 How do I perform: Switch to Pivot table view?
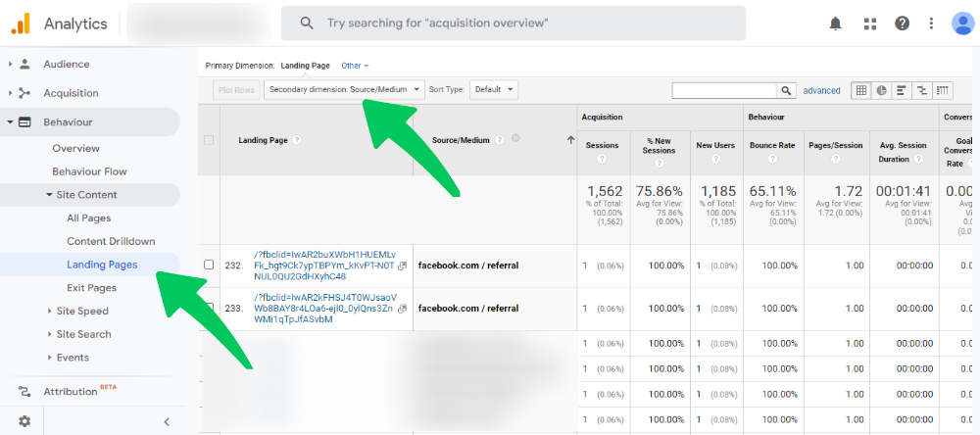click(943, 90)
